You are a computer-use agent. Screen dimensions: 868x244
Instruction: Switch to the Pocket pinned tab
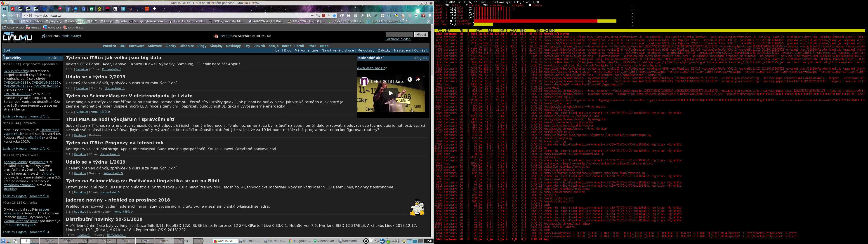click(147, 9)
